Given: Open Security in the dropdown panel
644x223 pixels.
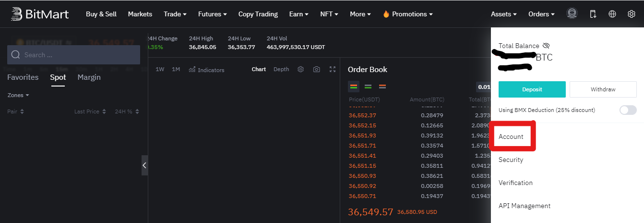Looking at the screenshot, I should click(511, 160).
